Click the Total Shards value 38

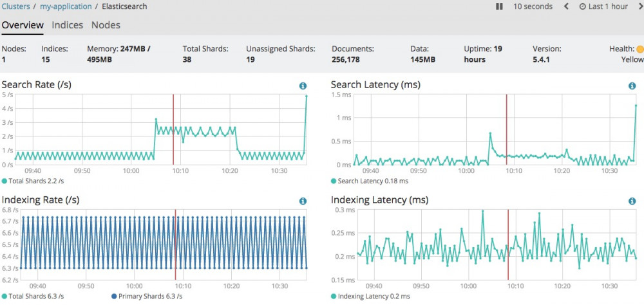pos(187,60)
